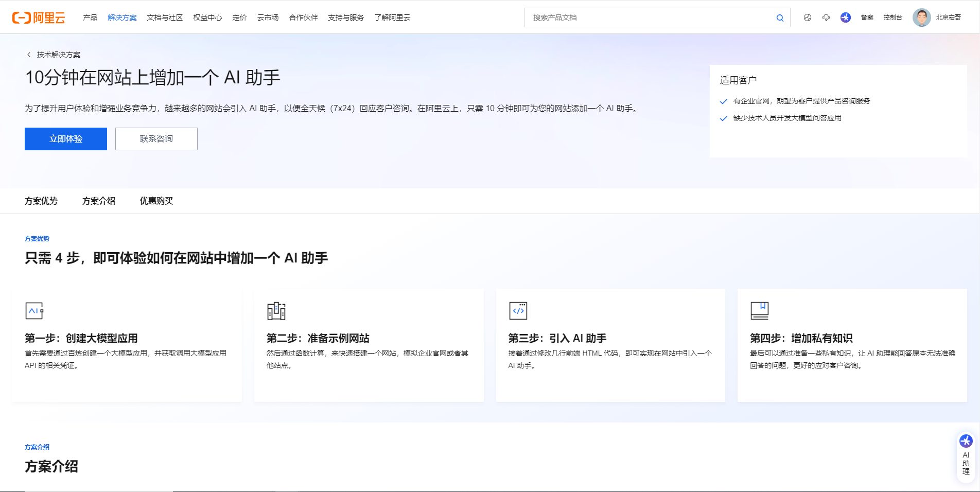
Task: Click the headset customer service icon
Action: 826,17
